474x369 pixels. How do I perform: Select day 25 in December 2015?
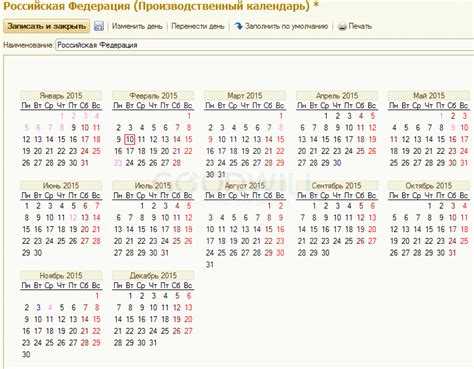(165, 331)
